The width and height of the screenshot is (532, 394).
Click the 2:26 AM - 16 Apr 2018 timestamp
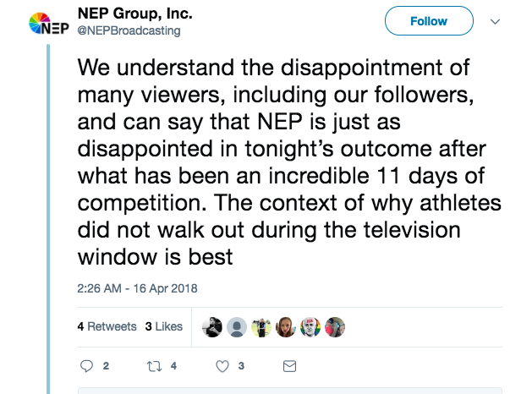137,288
